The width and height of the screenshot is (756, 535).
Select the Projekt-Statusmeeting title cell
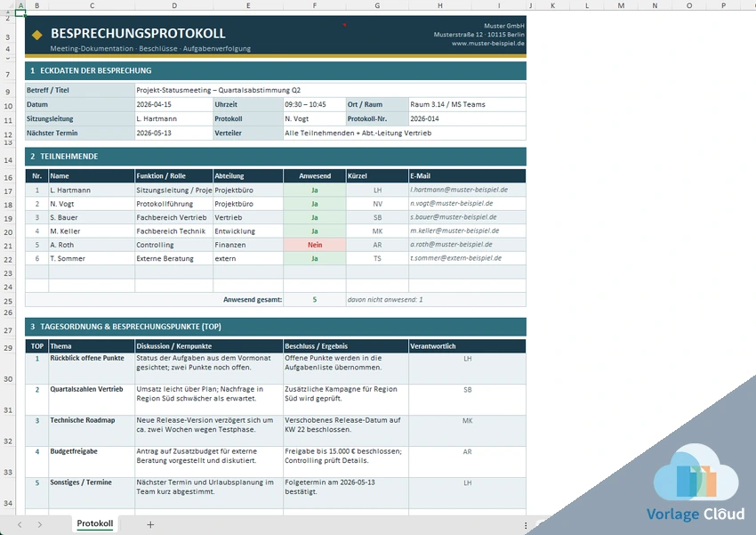coord(330,90)
